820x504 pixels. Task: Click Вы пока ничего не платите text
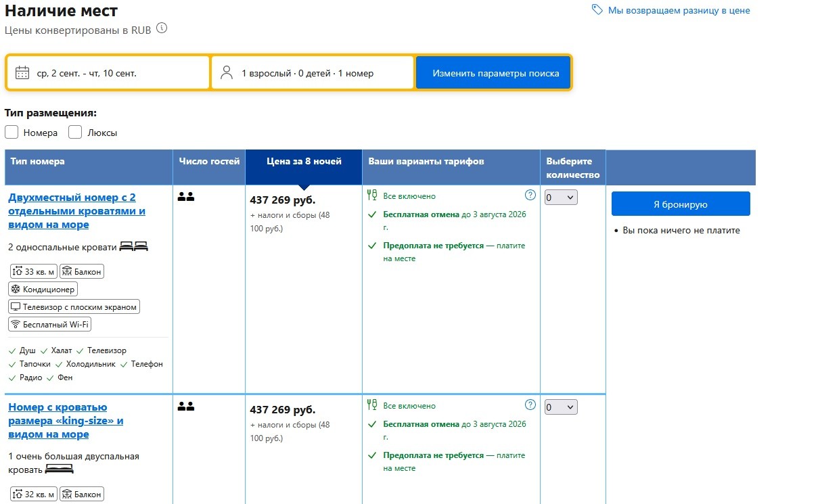[681, 231]
